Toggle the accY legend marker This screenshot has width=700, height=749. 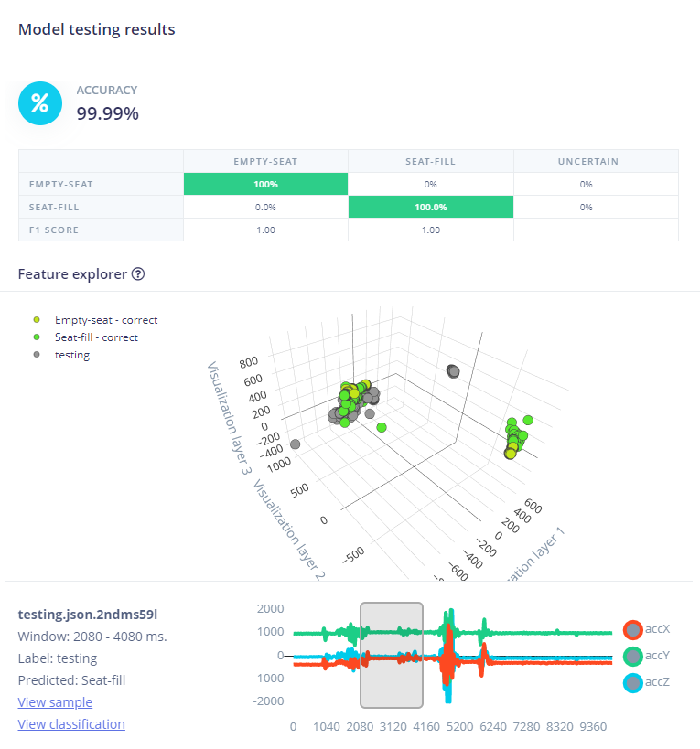633,656
